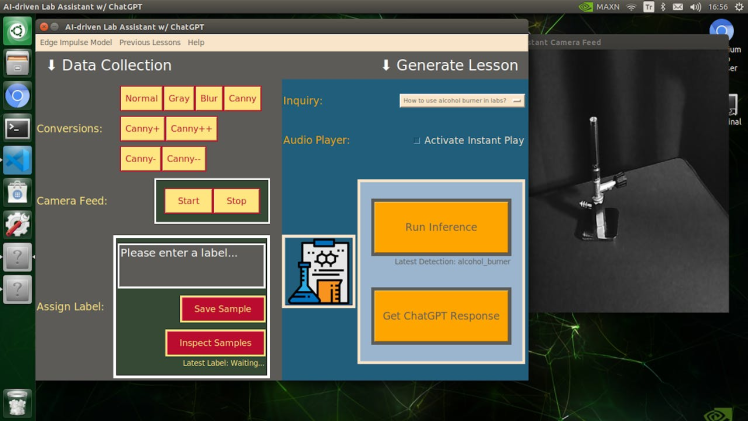Image resolution: width=748 pixels, height=421 pixels.
Task: Click the Get ChatGPT Response button
Action: click(441, 316)
